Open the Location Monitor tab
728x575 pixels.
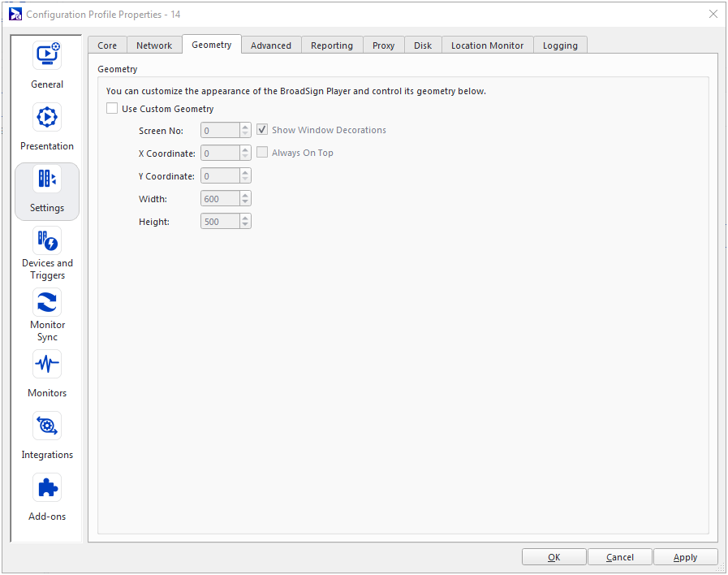(487, 45)
